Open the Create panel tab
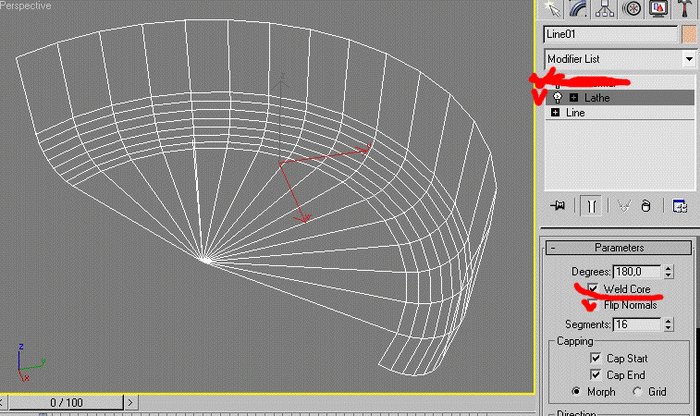700x416 pixels. tap(552, 9)
